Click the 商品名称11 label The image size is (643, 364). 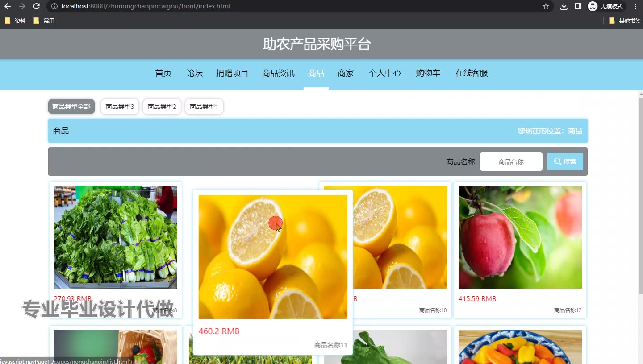(x=330, y=345)
